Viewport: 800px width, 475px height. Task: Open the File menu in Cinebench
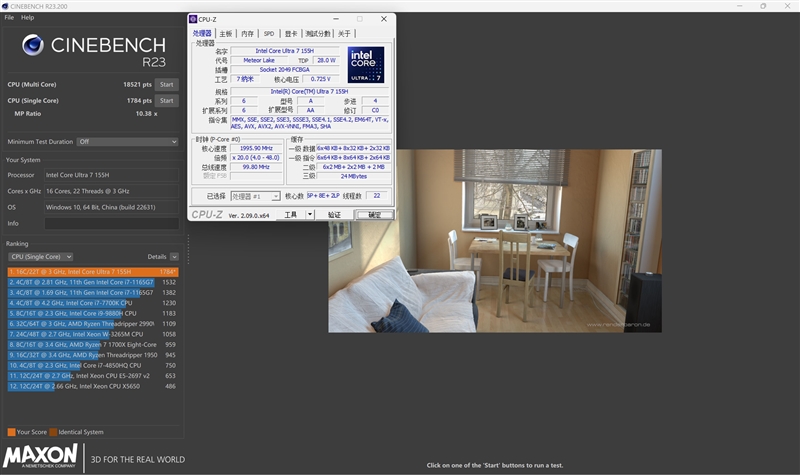point(9,17)
